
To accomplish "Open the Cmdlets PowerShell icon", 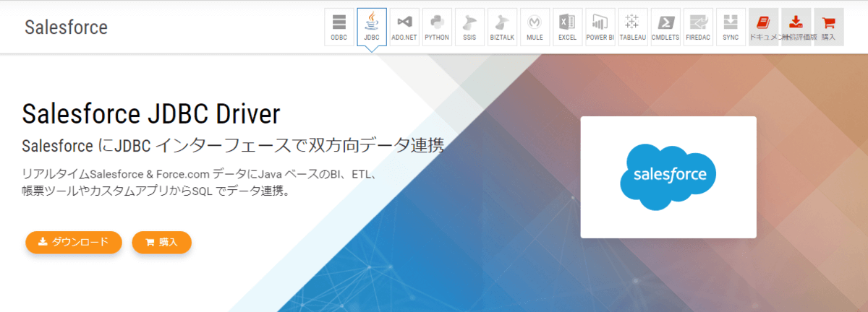I will (665, 27).
